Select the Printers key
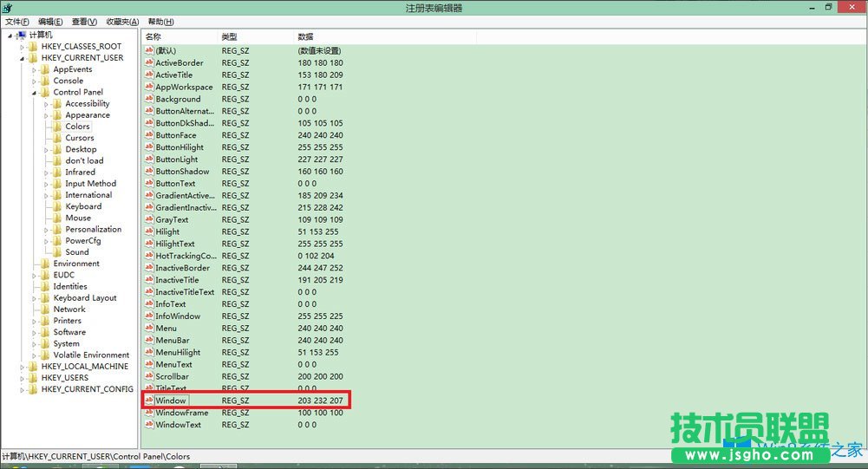The height and width of the screenshot is (469, 868). tap(67, 321)
